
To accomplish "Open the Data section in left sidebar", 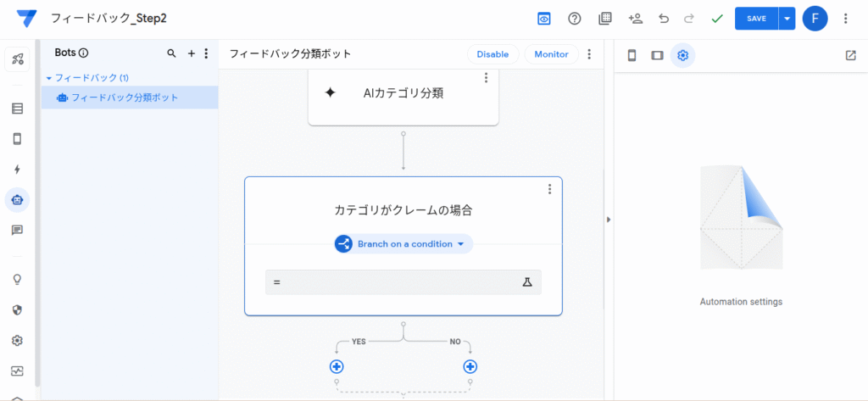I will pyautogui.click(x=17, y=109).
